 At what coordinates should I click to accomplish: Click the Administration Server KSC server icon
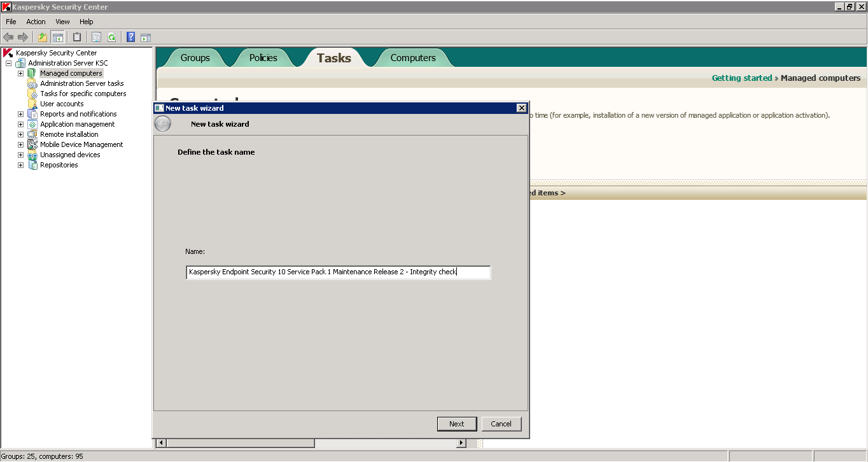(x=21, y=63)
